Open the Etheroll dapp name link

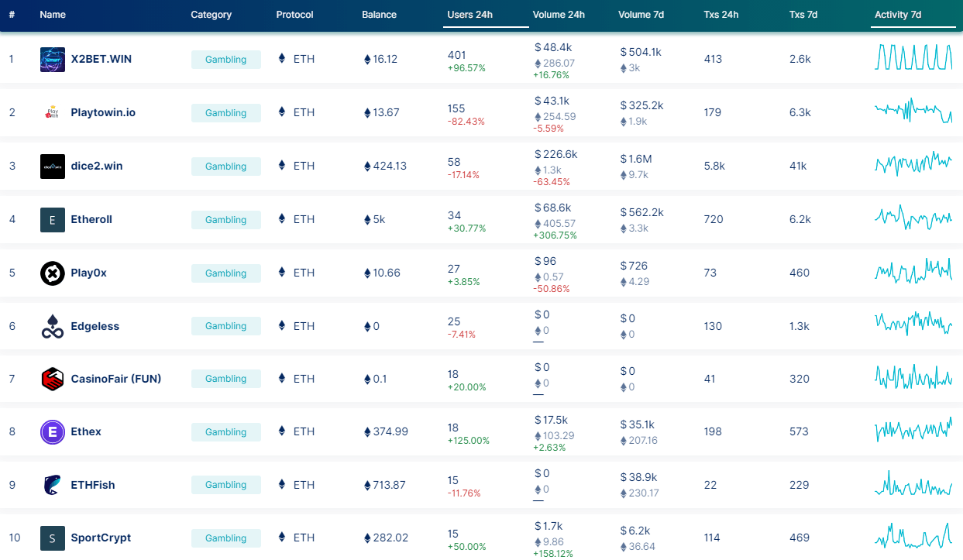pyautogui.click(x=91, y=220)
